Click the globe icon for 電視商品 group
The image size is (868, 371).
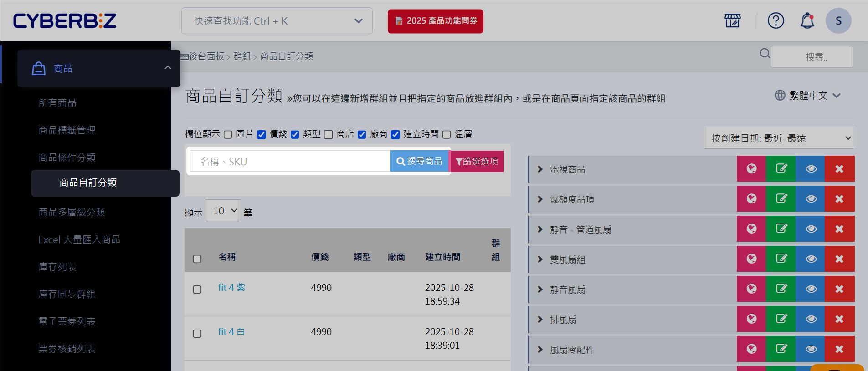[751, 169]
